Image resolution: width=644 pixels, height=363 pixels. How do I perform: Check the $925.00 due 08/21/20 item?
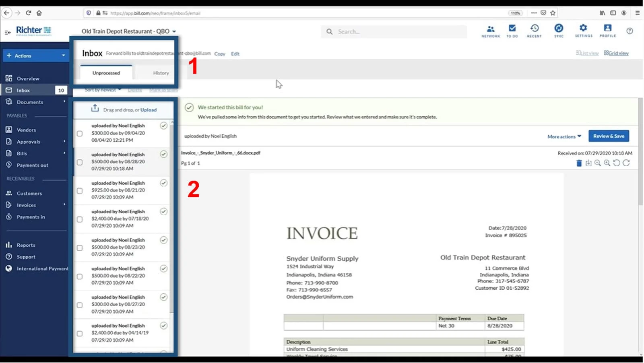click(x=80, y=191)
